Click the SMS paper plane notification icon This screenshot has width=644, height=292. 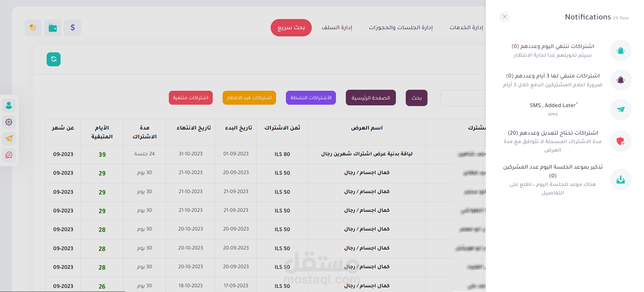pos(621,109)
